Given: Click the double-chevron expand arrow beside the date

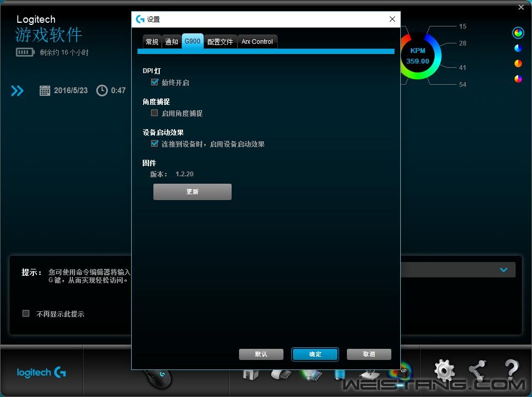Looking at the screenshot, I should tap(17, 91).
